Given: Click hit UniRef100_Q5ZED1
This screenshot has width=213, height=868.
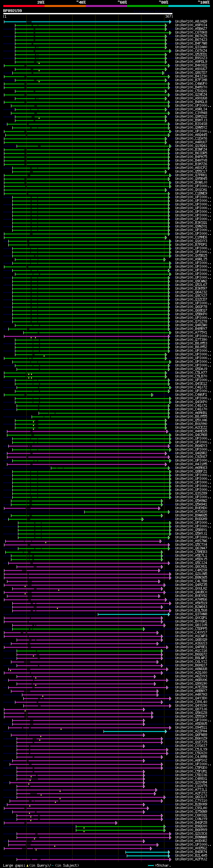Looking at the screenshot, I should [x=191, y=55].
